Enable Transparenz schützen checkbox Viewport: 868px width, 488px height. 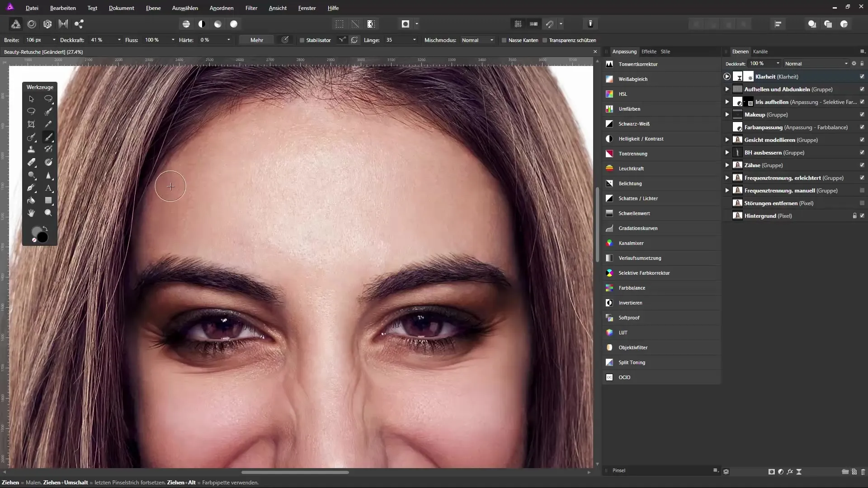545,40
